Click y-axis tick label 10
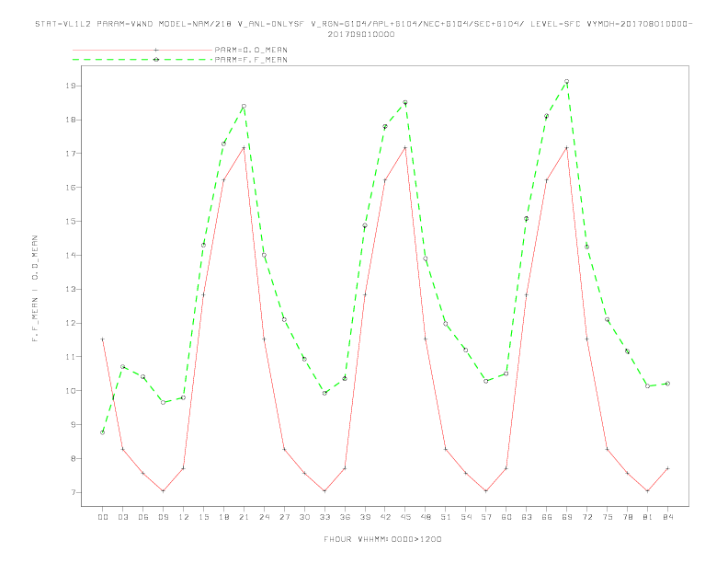 [x=71, y=391]
